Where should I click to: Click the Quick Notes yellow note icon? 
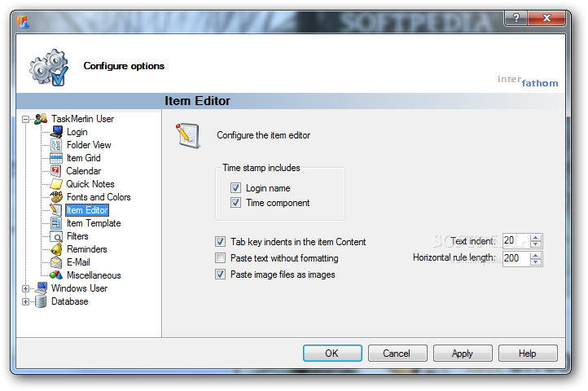pyautogui.click(x=56, y=184)
